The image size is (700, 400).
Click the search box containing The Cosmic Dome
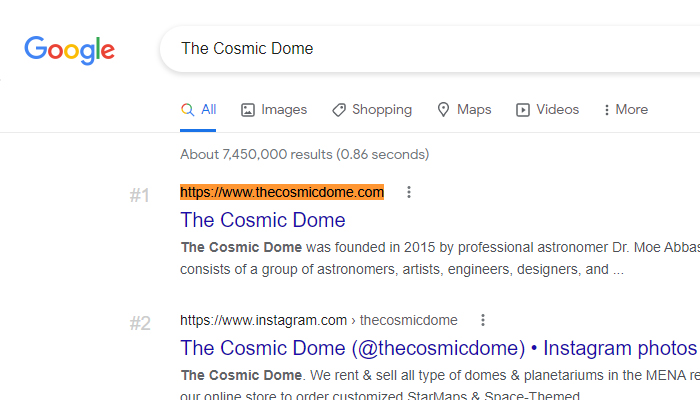[x=430, y=49]
